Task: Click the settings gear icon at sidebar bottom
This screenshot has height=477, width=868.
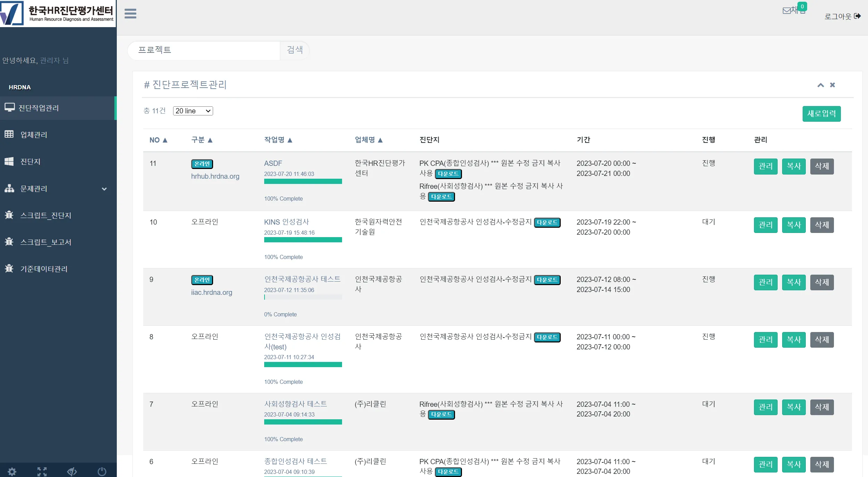Action: [11, 471]
